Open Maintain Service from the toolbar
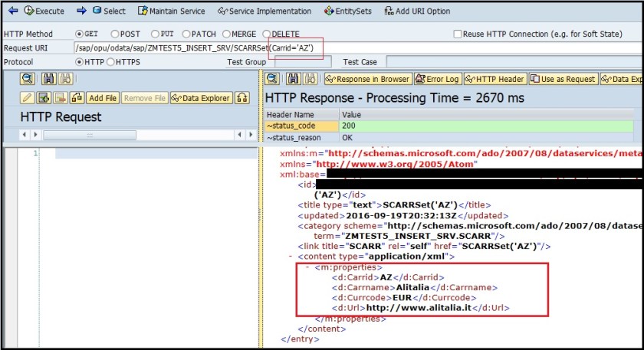The width and height of the screenshot is (644, 350). pyautogui.click(x=172, y=11)
